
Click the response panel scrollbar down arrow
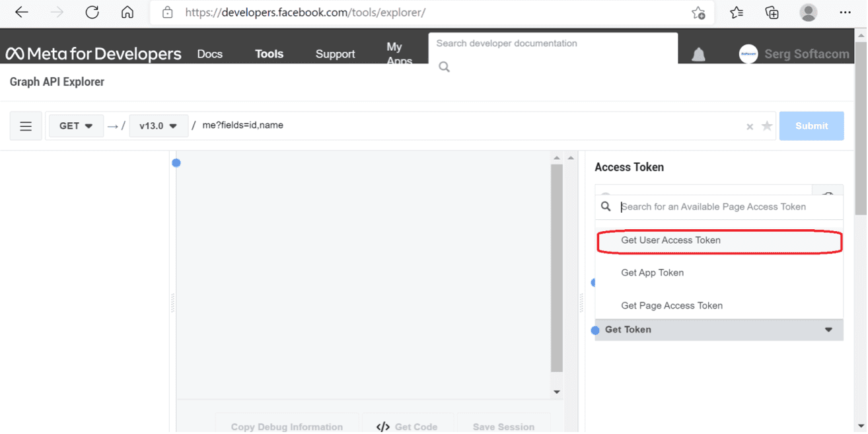(557, 392)
